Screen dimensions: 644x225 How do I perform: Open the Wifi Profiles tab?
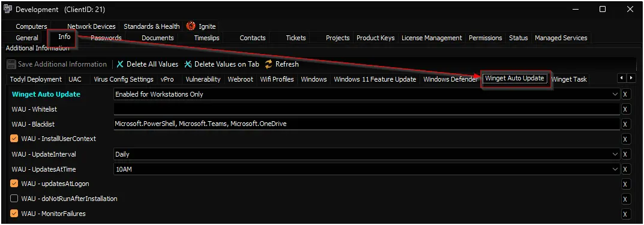pos(277,79)
